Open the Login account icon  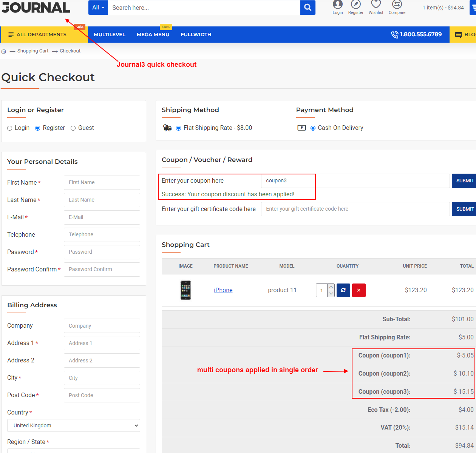(x=337, y=5)
